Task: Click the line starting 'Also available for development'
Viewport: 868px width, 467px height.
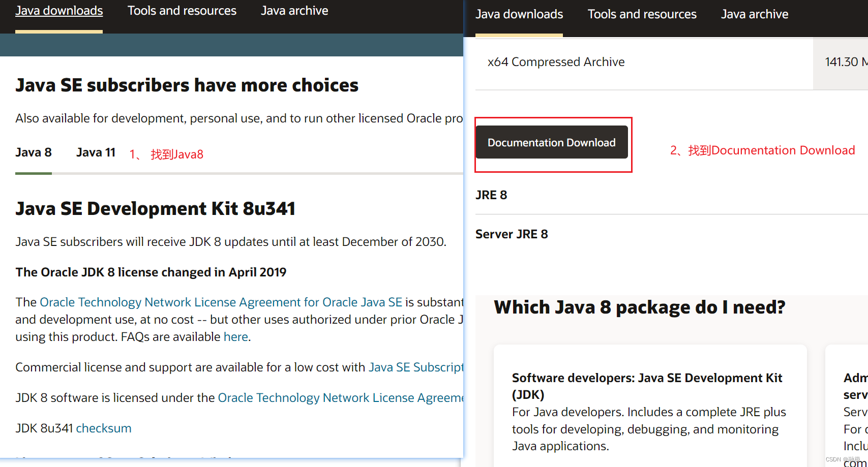Action: click(239, 118)
